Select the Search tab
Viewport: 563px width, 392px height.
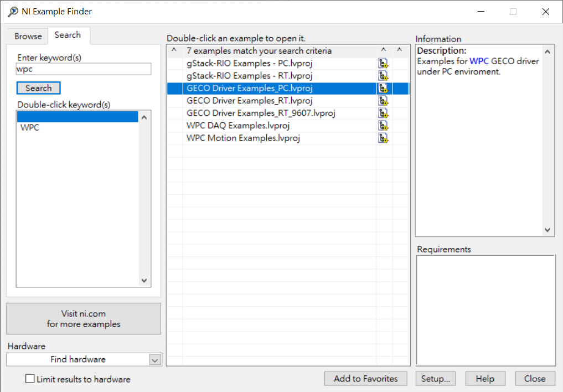[68, 35]
